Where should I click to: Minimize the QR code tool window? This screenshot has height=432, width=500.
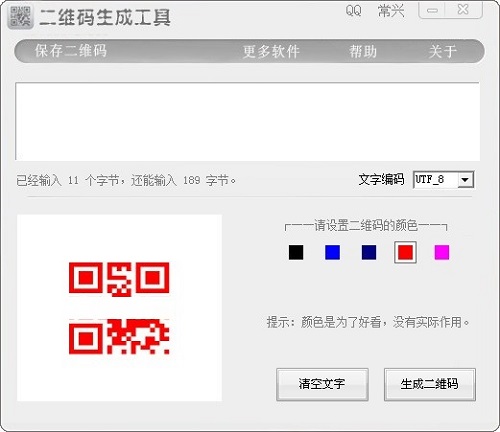(x=432, y=11)
